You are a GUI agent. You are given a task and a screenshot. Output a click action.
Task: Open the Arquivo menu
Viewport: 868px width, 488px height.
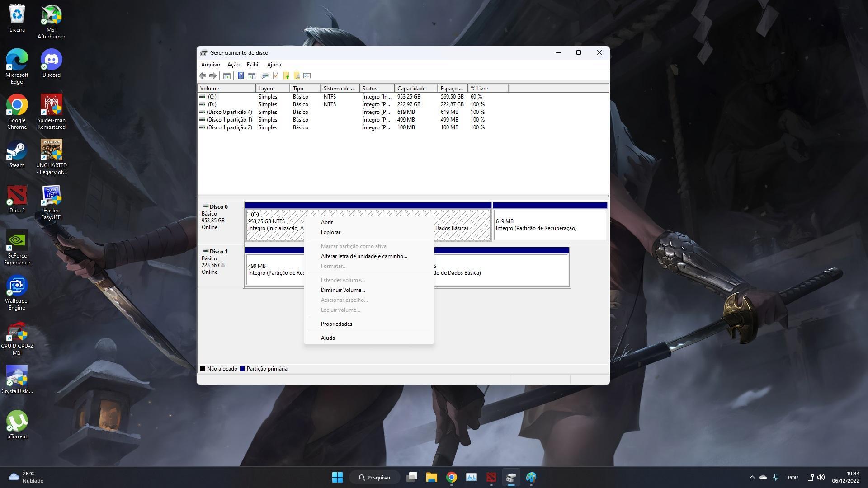pos(211,65)
